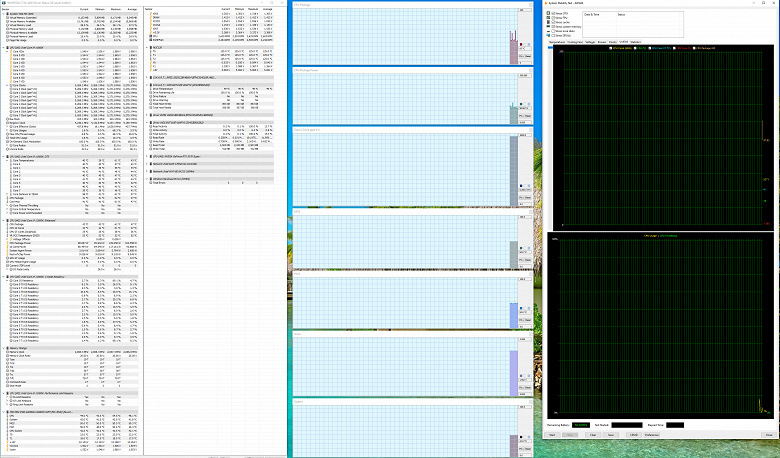Open the Powers tab
Viewport: 780px width, 458px height.
(x=602, y=42)
